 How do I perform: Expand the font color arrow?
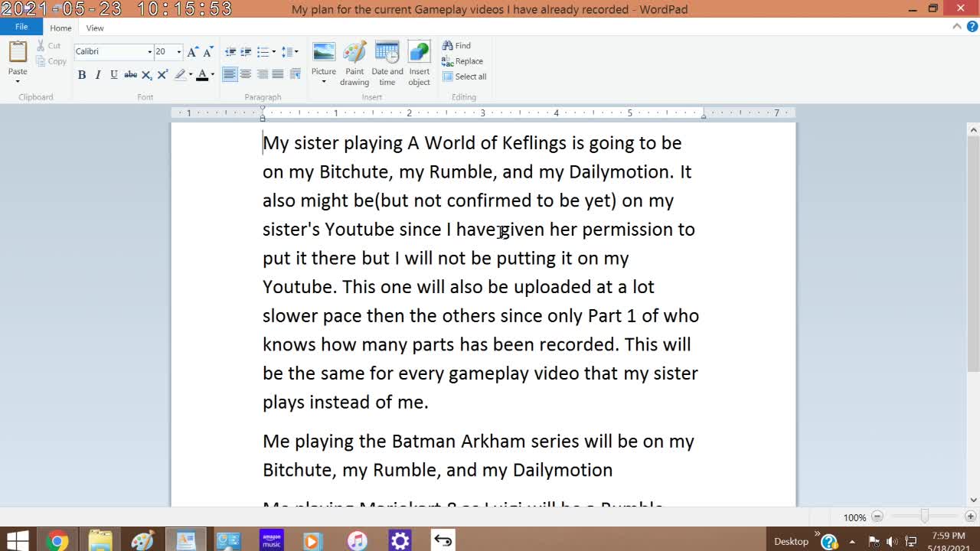pyautogui.click(x=213, y=74)
